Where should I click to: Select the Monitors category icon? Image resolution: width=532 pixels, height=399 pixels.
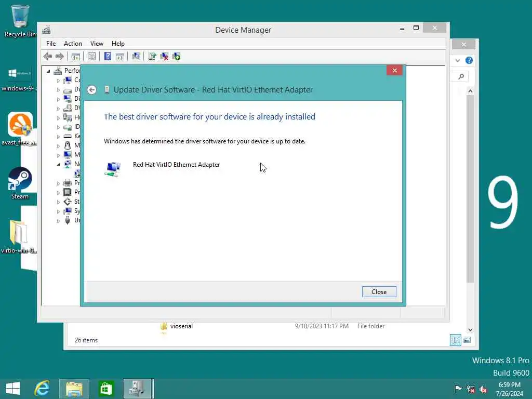68,155
